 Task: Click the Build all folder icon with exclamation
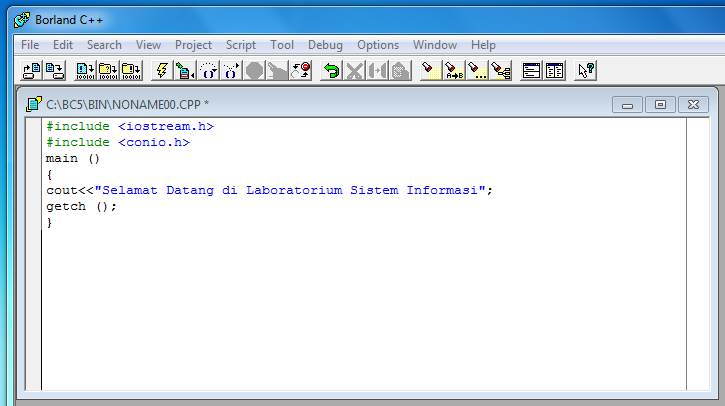pos(131,71)
